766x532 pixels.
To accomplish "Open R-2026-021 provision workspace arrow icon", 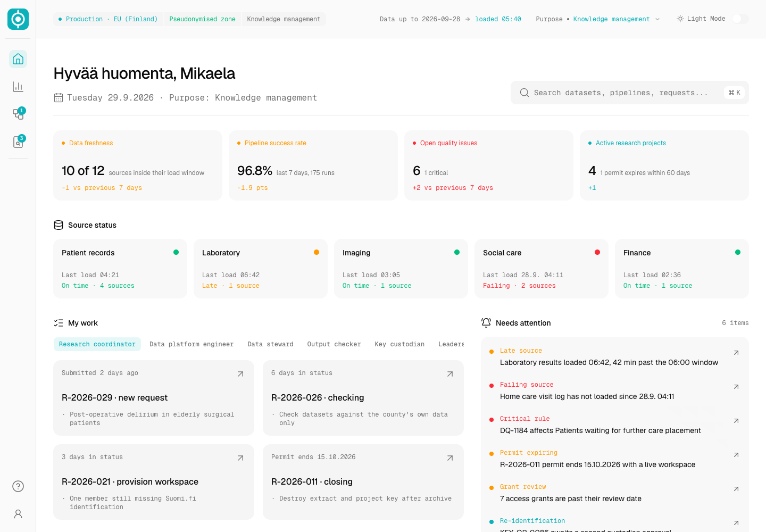I will pyautogui.click(x=240, y=458).
